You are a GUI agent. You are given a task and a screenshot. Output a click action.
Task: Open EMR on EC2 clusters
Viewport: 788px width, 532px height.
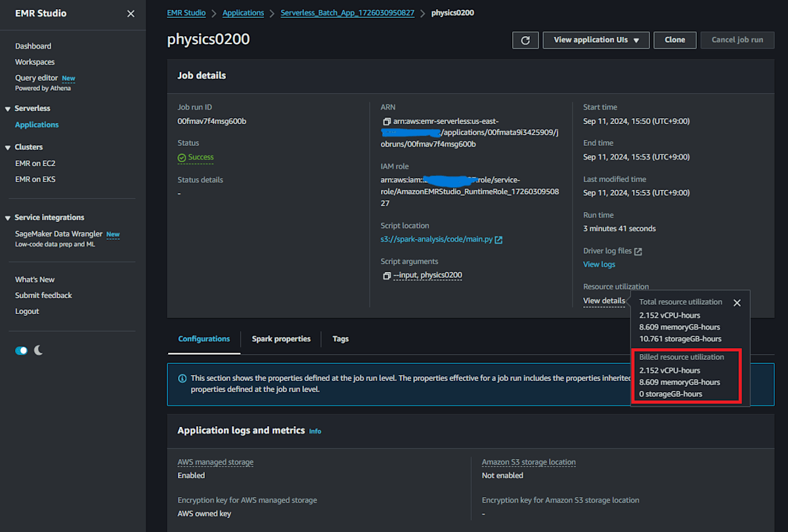click(x=36, y=164)
